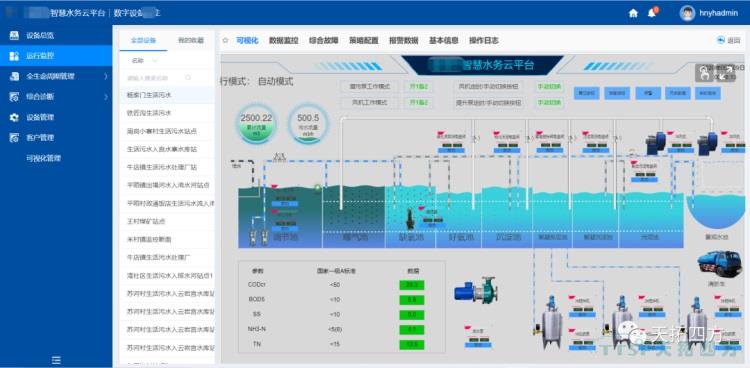The image size is (750, 368).
Task: Toggle 提升泵远控/手动切换按钮 status
Action: coord(549,102)
